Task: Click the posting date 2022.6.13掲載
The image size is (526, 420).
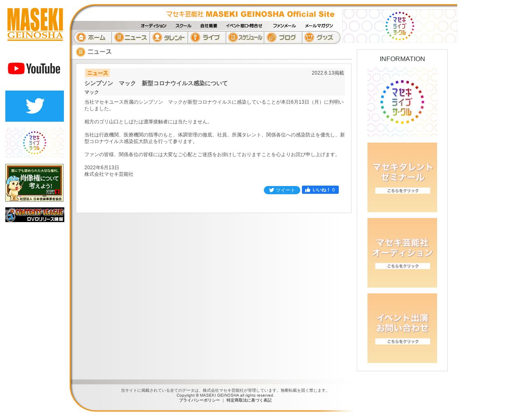Action: tap(328, 73)
